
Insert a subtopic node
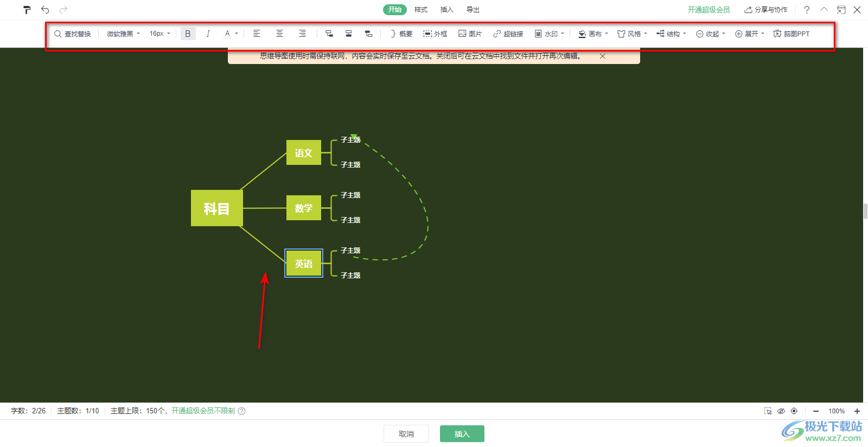pos(329,34)
